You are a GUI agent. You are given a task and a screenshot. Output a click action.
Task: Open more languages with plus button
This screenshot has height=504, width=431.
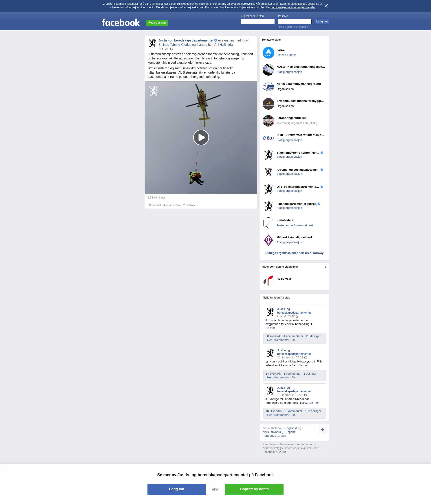pos(322,430)
